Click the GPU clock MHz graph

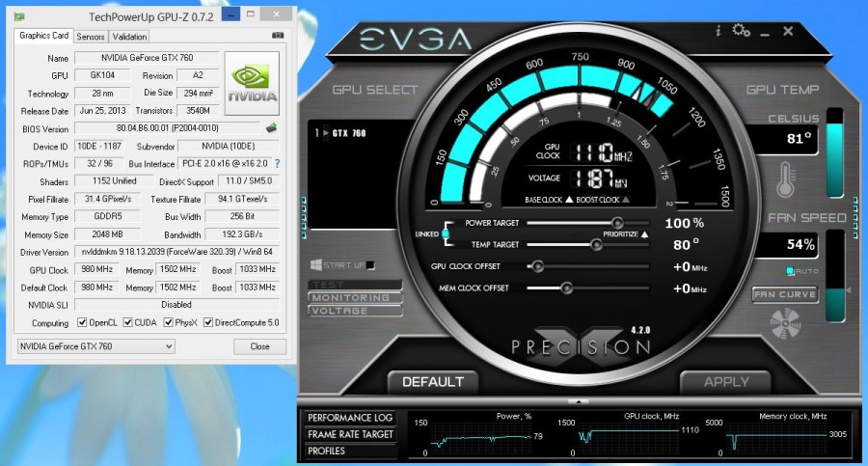628,438
